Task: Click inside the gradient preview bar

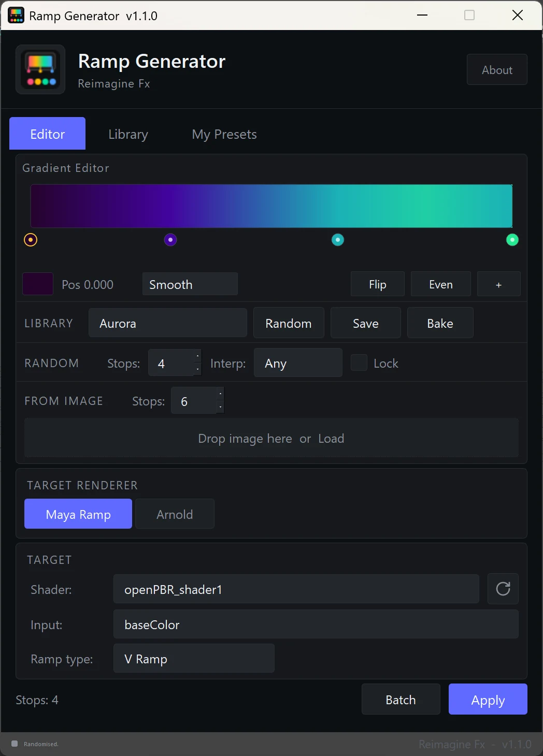Action: point(271,206)
